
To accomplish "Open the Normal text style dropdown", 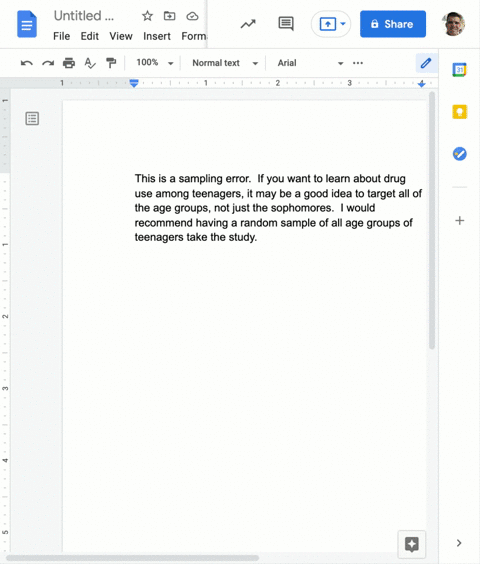I will click(x=225, y=63).
